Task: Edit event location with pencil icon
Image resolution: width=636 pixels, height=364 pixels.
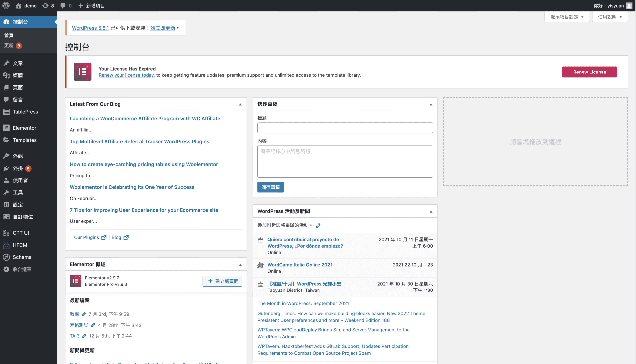Action: 318,225
